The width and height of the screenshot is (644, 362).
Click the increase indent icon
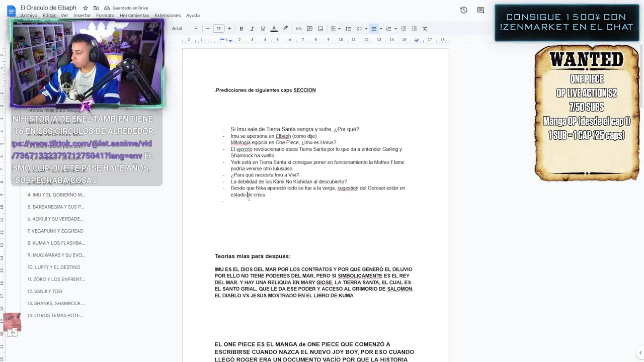pos(414,29)
